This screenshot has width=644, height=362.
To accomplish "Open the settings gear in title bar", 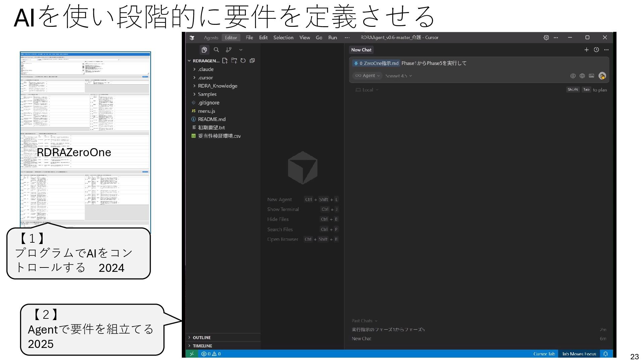I will 546,38.
